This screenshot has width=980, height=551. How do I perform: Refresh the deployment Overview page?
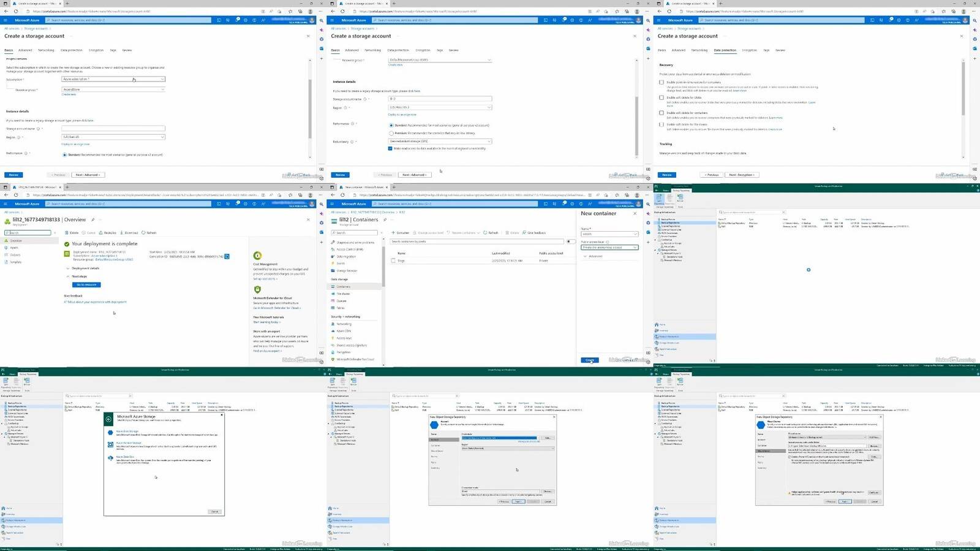pyautogui.click(x=149, y=233)
